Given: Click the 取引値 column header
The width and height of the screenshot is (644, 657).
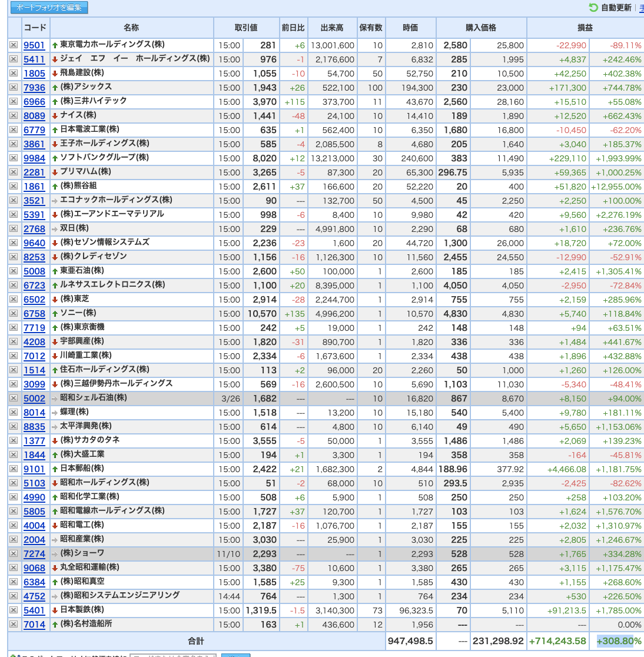Looking at the screenshot, I should coord(246,28).
